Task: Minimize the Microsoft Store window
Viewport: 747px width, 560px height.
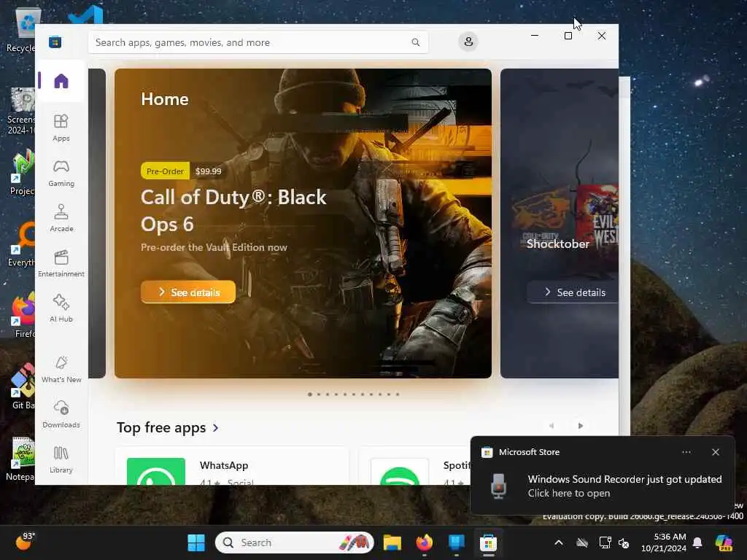Action: 535,36
